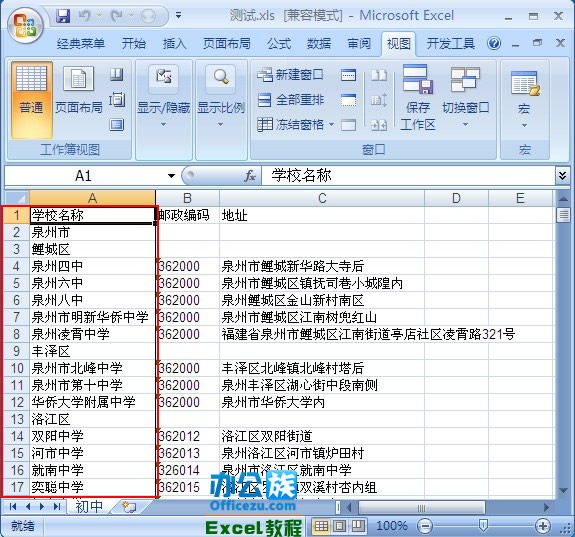Click horizontal scrollbar right arrow
575x537 pixels.
pos(546,507)
